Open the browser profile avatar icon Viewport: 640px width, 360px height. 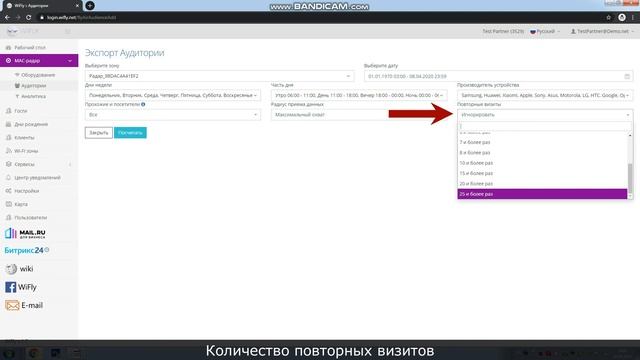click(622, 18)
